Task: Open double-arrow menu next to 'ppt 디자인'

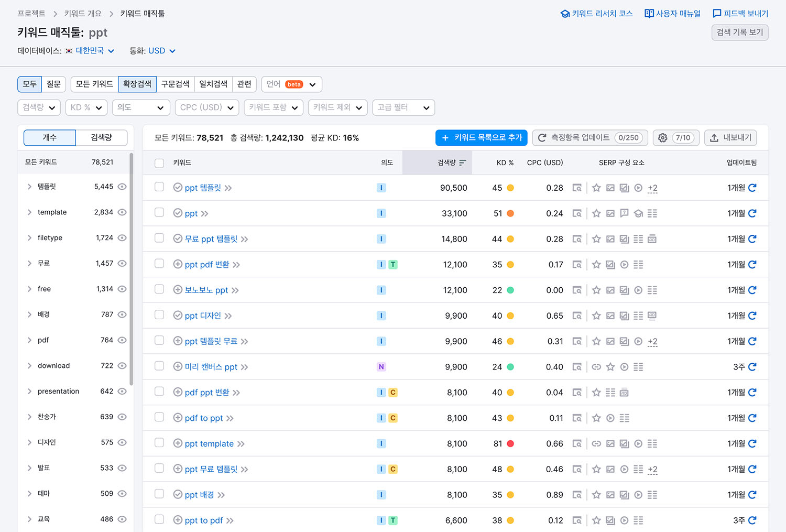Action: [x=228, y=316]
